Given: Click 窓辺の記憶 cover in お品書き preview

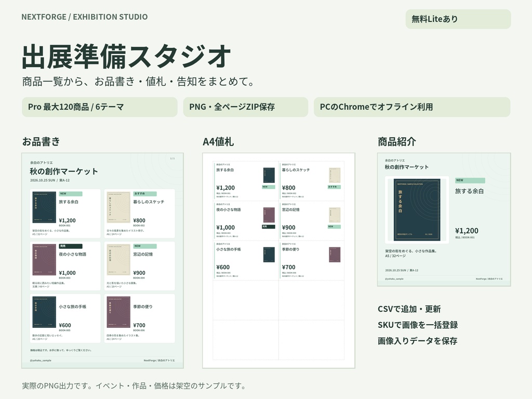Looking at the screenshot, I should pyautogui.click(x=118, y=260).
